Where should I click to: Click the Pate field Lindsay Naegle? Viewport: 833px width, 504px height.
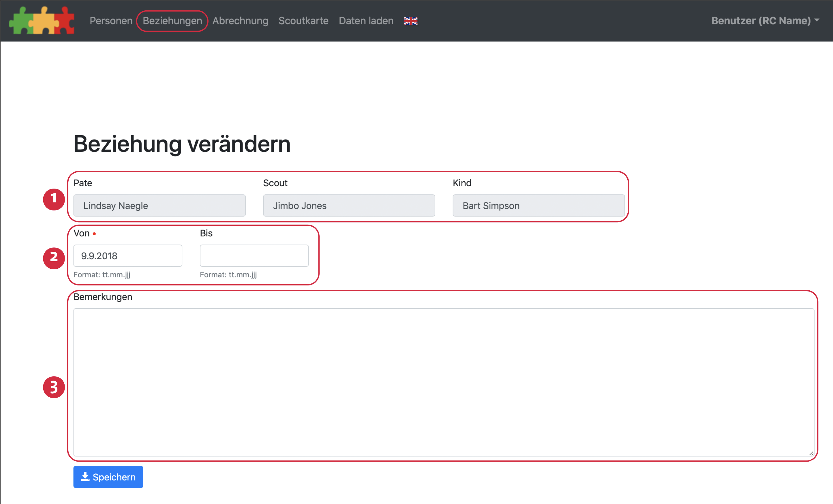point(159,206)
